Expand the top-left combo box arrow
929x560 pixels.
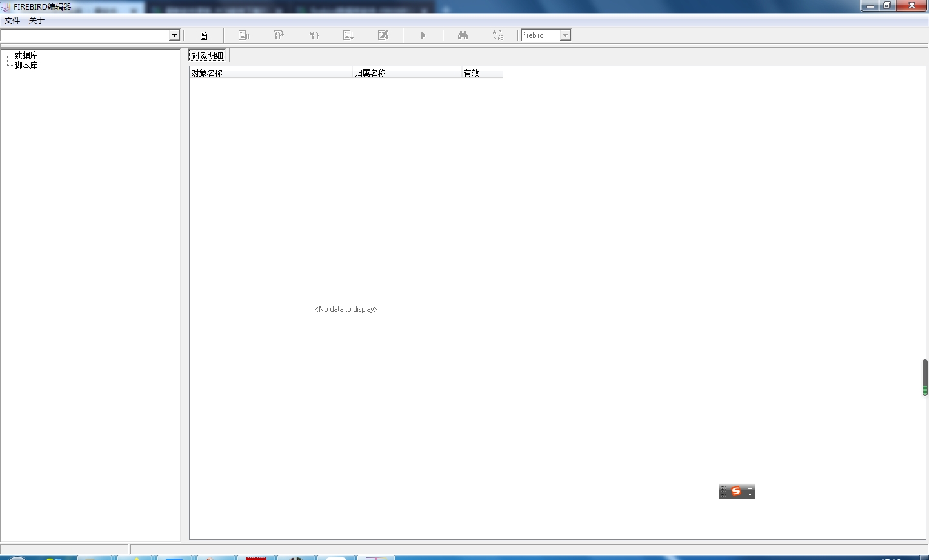[x=174, y=35]
